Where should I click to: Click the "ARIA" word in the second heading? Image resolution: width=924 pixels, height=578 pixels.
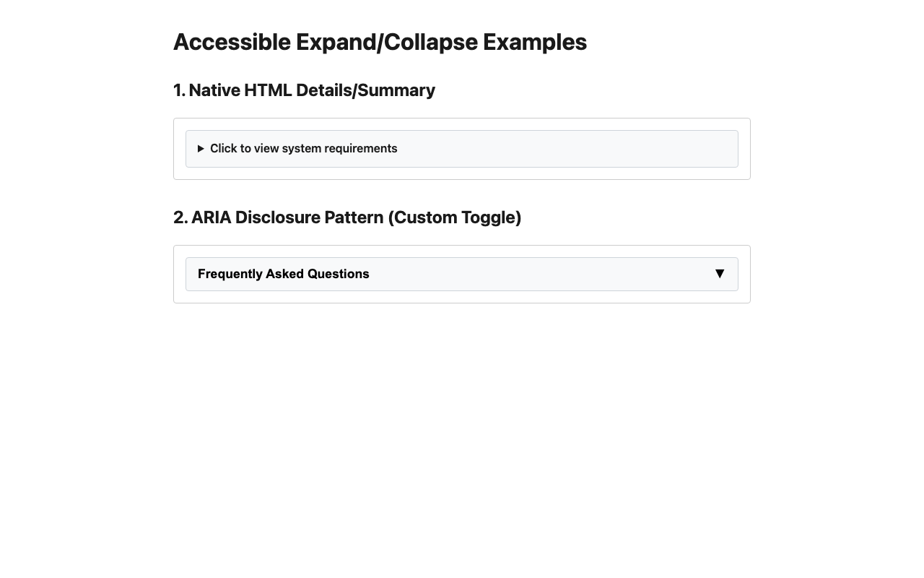point(212,217)
